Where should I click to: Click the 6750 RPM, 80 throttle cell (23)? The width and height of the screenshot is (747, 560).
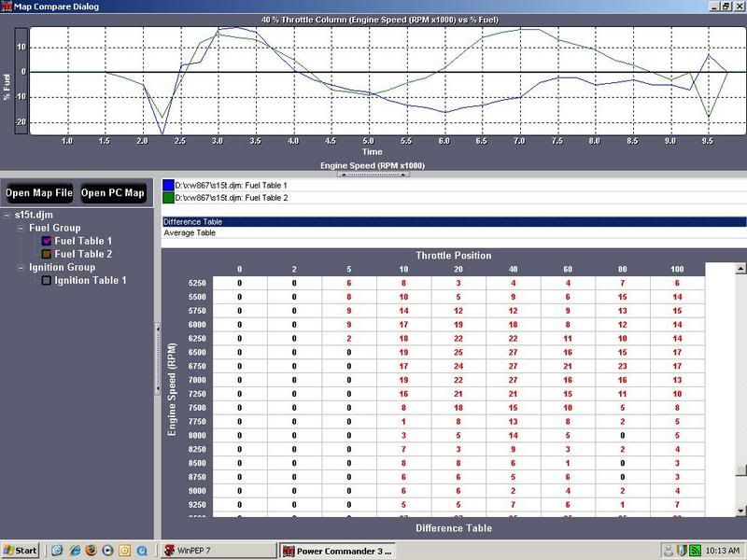(x=623, y=366)
